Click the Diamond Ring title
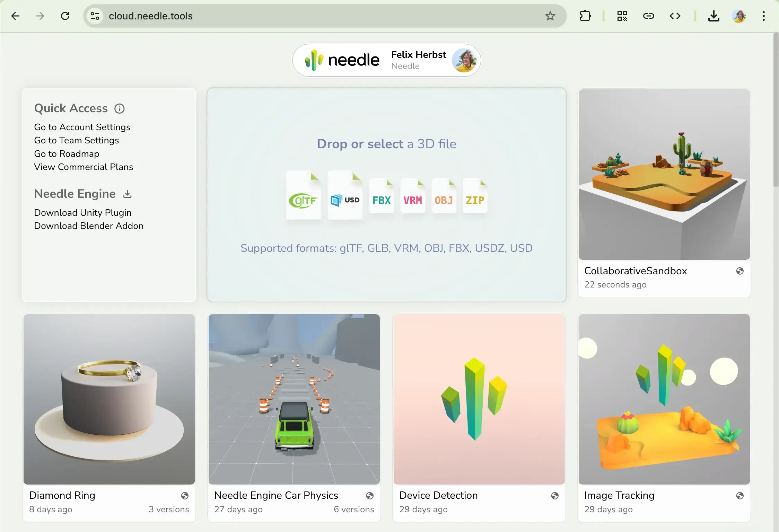This screenshot has height=532, width=779. [62, 496]
